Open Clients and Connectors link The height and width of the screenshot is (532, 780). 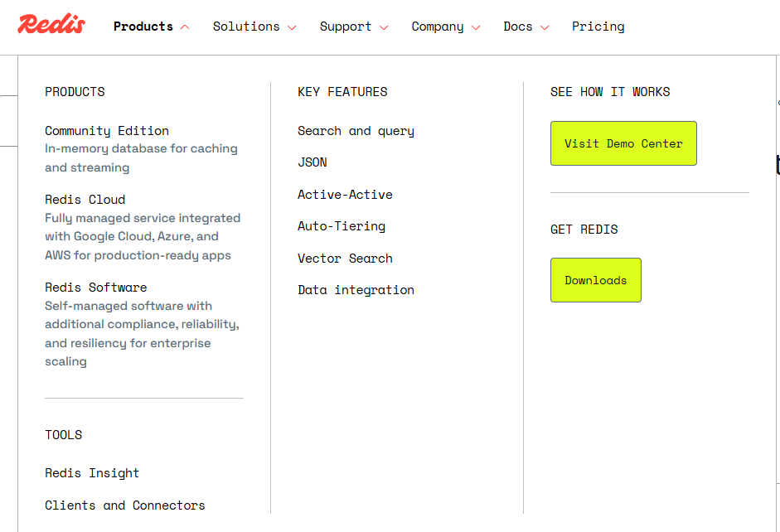point(125,505)
